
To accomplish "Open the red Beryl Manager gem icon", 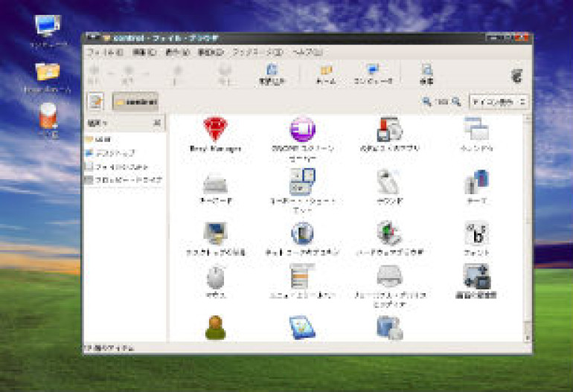I will (215, 129).
